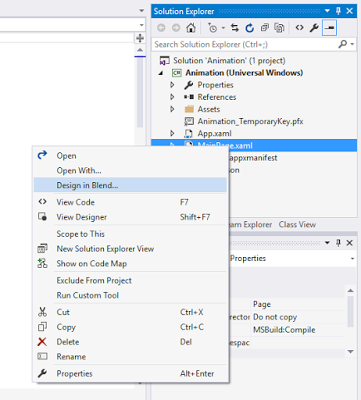This screenshot has width=361, height=400.
Task: Click the editor split plus icon
Action: click(x=140, y=38)
